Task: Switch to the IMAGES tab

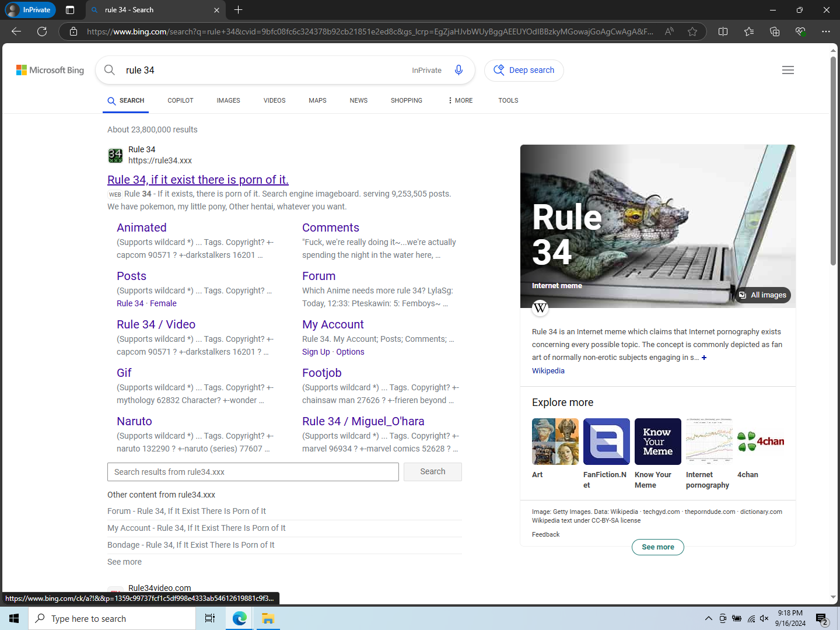Action: pyautogui.click(x=228, y=100)
